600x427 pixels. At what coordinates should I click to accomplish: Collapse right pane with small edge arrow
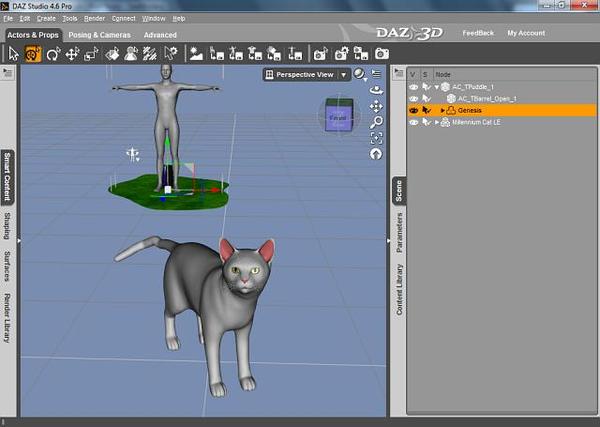click(x=388, y=241)
